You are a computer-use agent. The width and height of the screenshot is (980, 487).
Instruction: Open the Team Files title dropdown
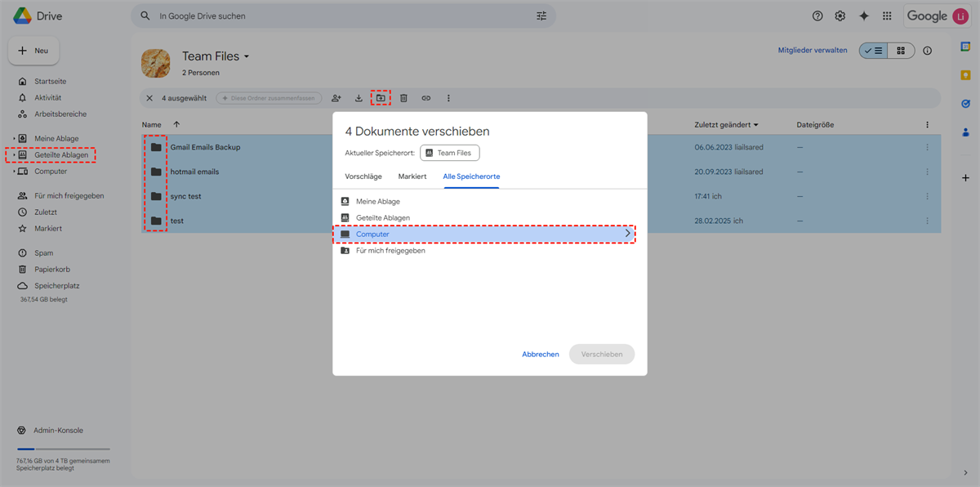[246, 57]
